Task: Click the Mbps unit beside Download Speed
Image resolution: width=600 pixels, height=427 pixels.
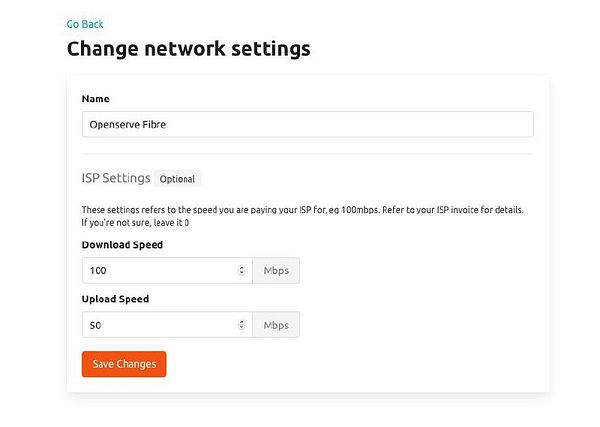Action: click(276, 271)
